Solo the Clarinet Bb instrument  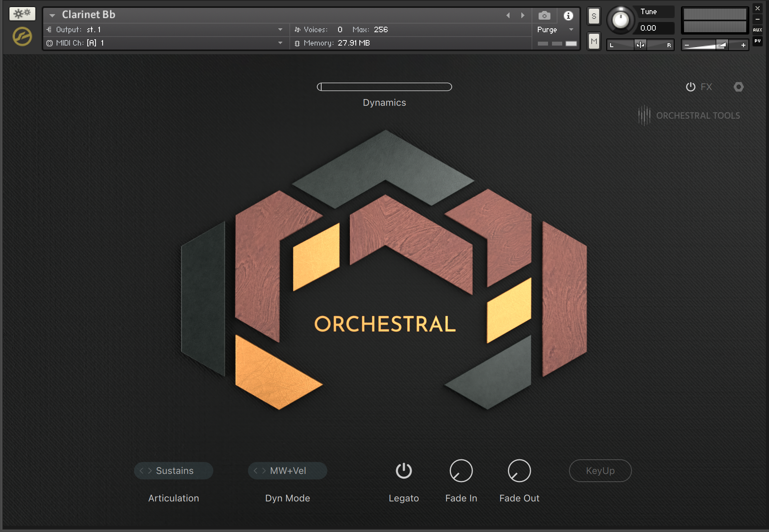594,16
